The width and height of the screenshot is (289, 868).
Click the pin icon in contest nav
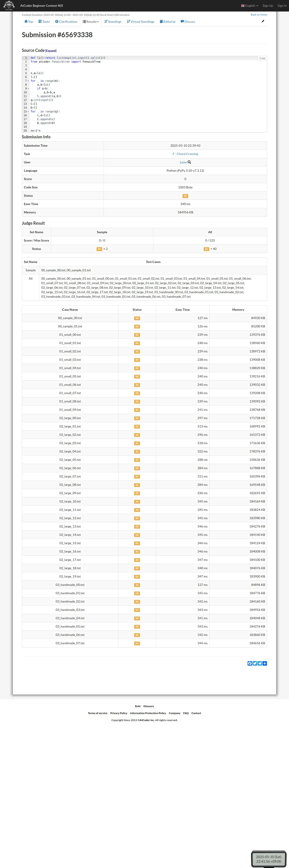[x=263, y=21]
